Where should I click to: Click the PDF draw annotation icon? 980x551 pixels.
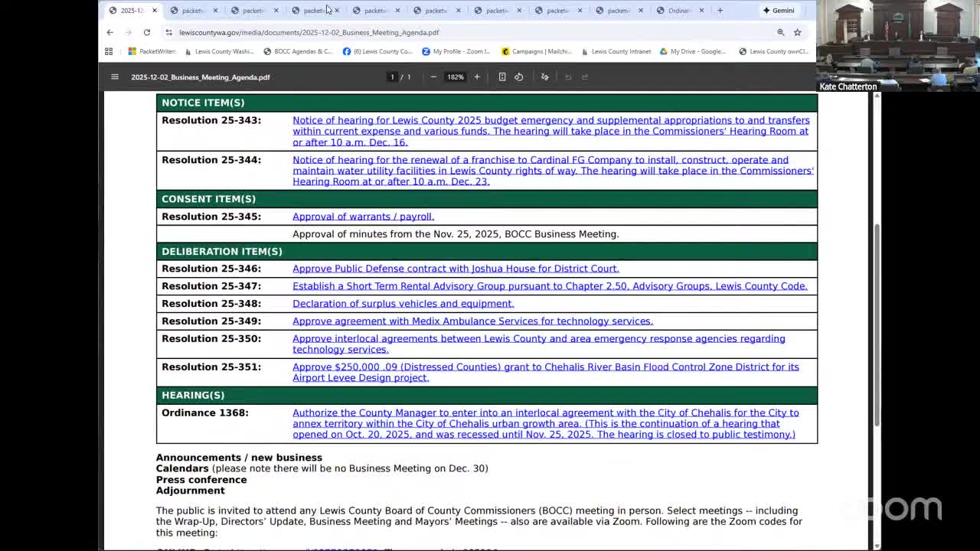(x=545, y=77)
